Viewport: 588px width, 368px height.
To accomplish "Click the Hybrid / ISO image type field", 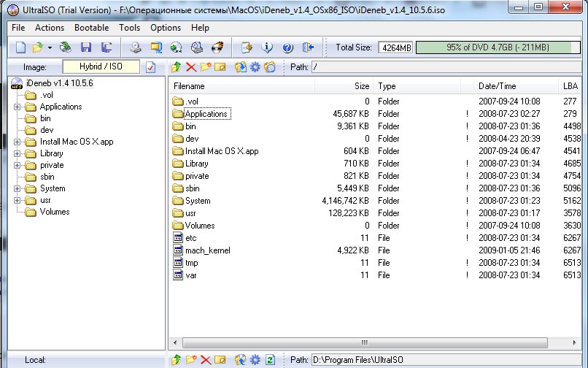I will [101, 67].
